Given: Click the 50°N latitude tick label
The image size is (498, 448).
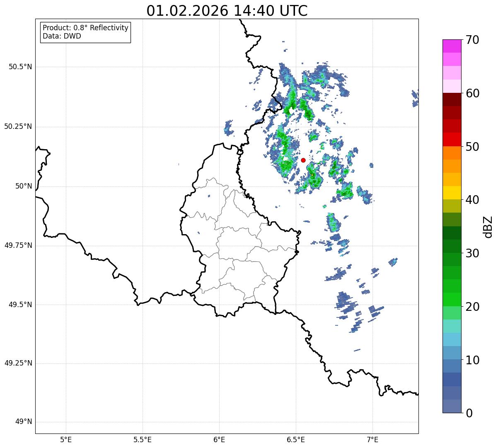Looking at the screenshot, I should pos(24,186).
